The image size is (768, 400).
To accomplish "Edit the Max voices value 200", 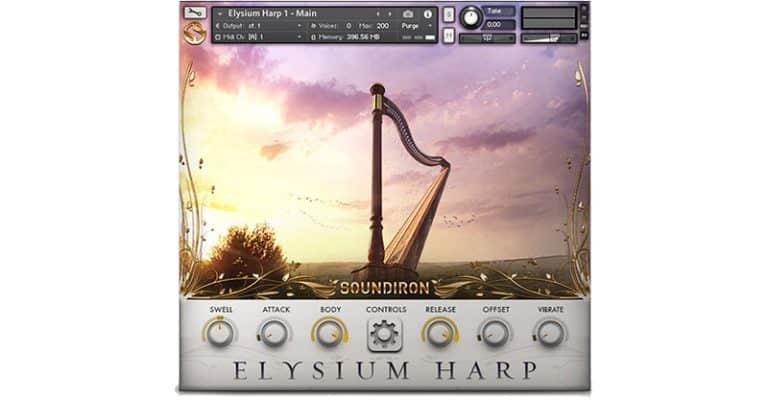I will (x=383, y=25).
